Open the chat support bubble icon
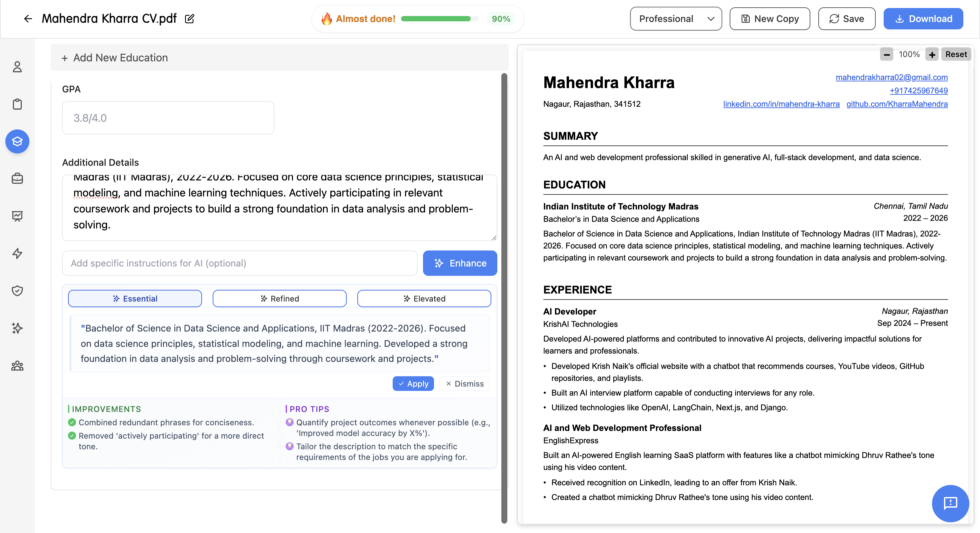This screenshot has width=980, height=533. (x=950, y=503)
